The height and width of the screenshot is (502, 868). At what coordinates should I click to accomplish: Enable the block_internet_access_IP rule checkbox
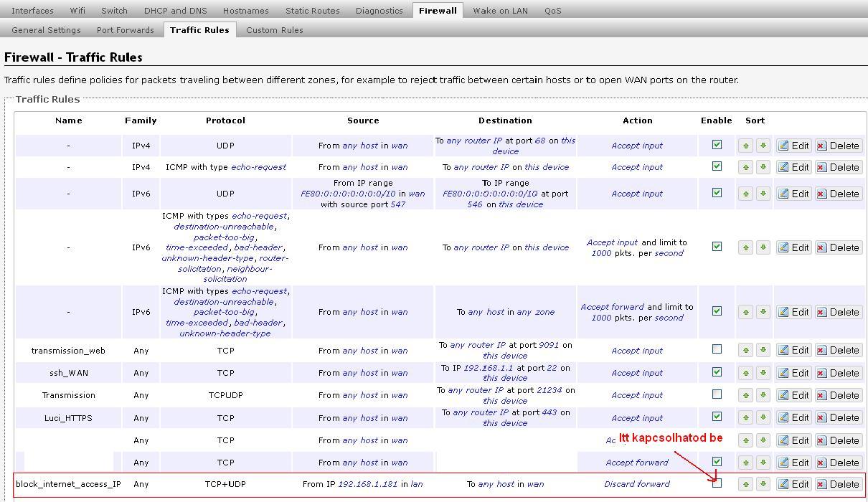(717, 483)
